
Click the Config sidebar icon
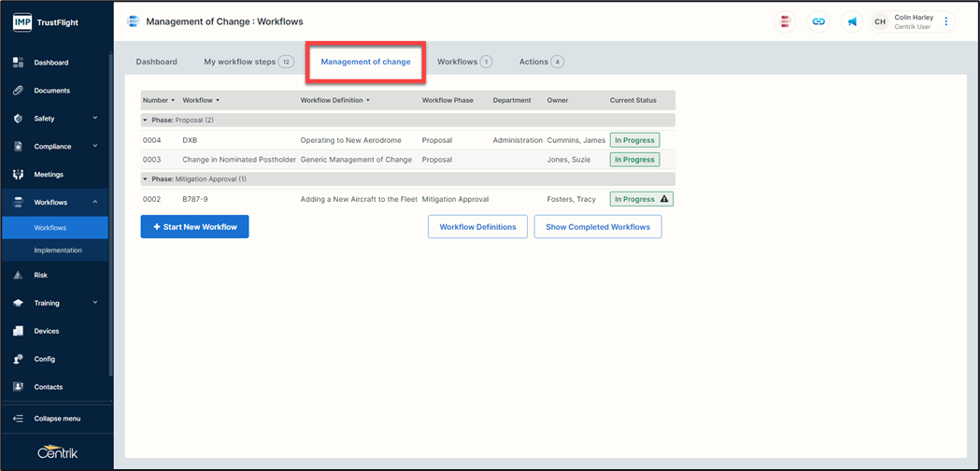click(18, 359)
